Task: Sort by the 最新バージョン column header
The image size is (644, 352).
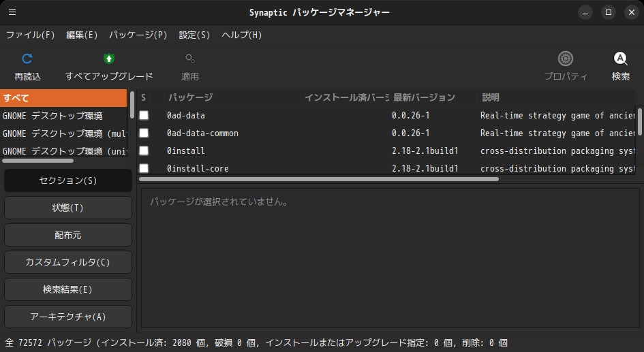Action: (433, 98)
